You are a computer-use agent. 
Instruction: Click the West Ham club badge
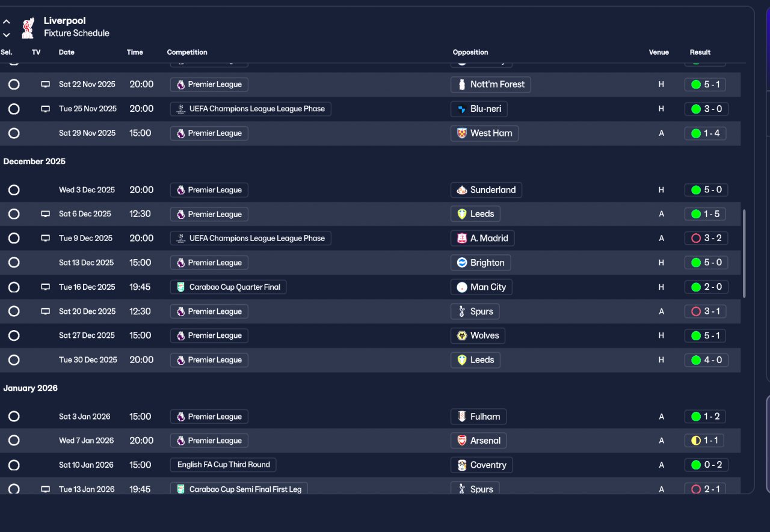pyautogui.click(x=462, y=133)
